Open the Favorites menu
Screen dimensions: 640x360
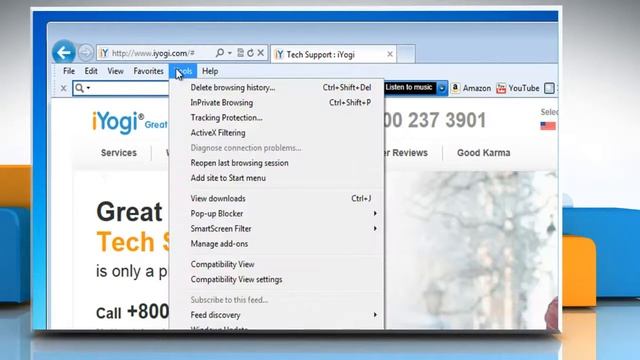(x=148, y=71)
